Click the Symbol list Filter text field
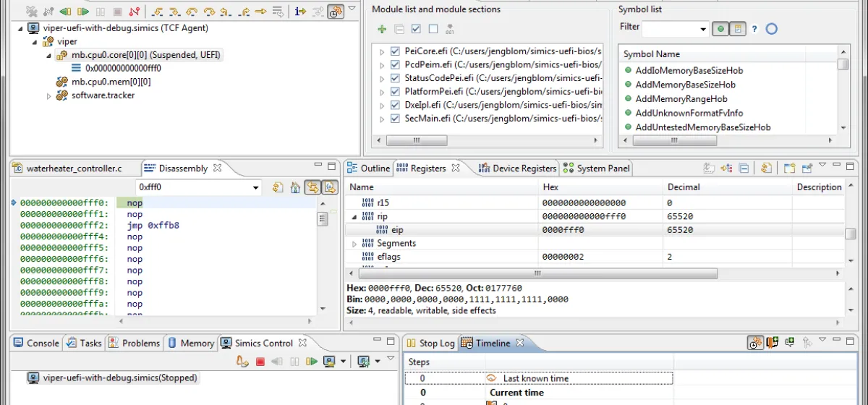The height and width of the screenshot is (405, 868). (671, 29)
